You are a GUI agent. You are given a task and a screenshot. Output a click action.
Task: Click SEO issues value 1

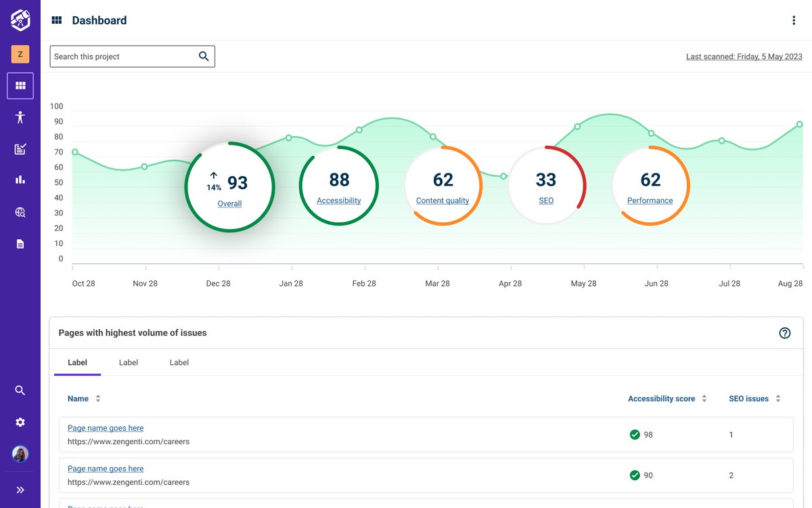coord(731,435)
